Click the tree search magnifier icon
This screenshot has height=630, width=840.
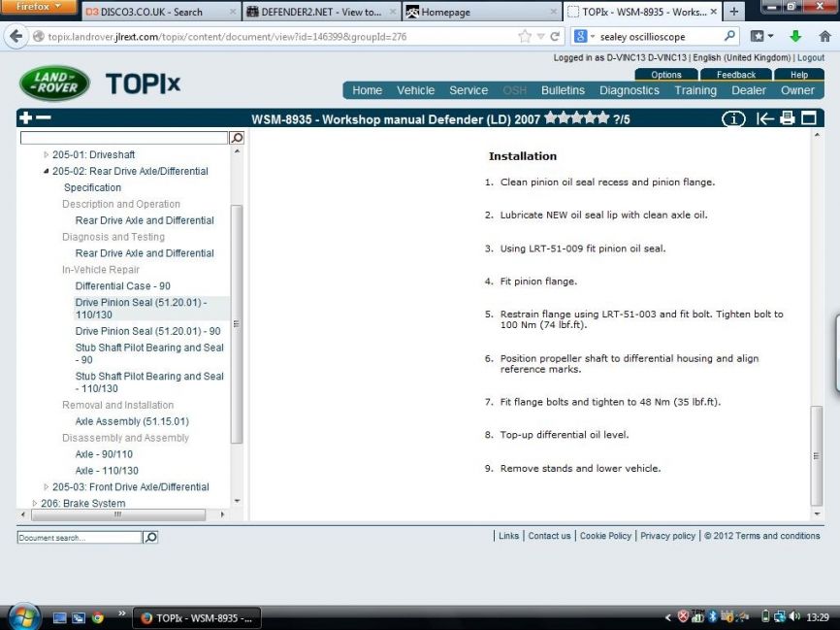(x=237, y=138)
